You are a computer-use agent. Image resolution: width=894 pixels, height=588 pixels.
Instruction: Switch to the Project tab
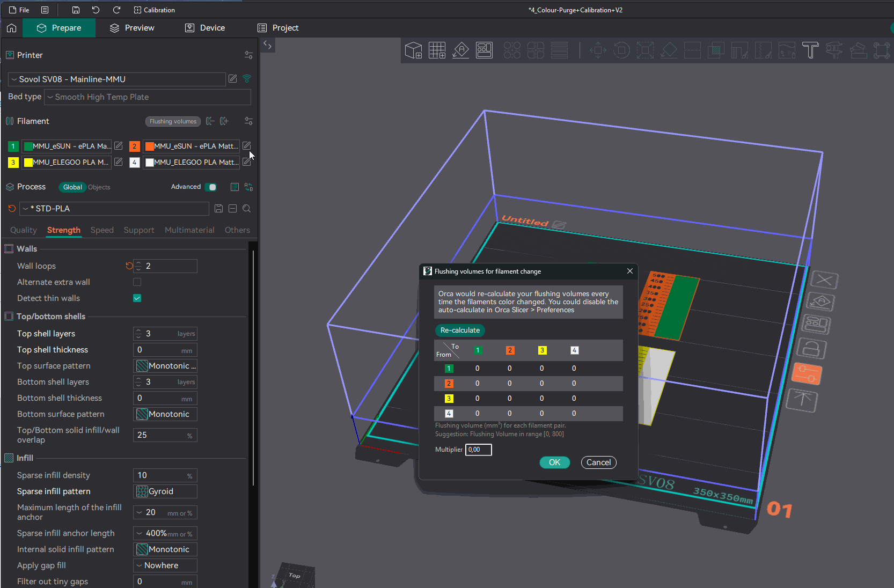(x=278, y=28)
